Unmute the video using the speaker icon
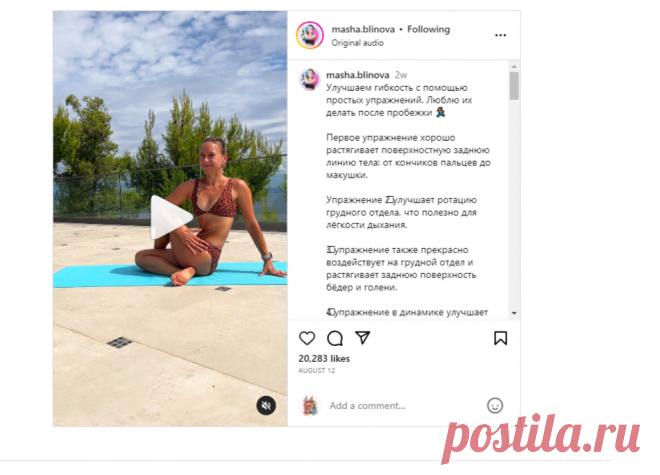The height and width of the screenshot is (475, 660). click(x=266, y=406)
